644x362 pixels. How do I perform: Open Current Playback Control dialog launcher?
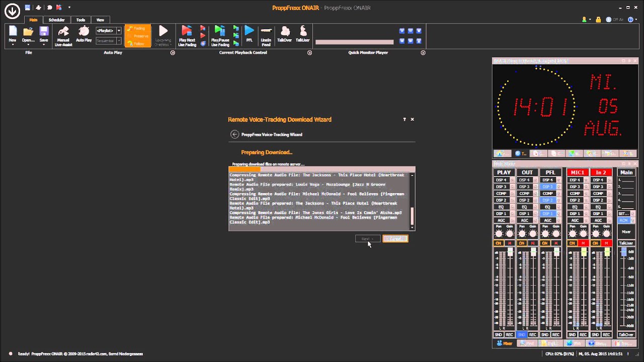click(309, 52)
